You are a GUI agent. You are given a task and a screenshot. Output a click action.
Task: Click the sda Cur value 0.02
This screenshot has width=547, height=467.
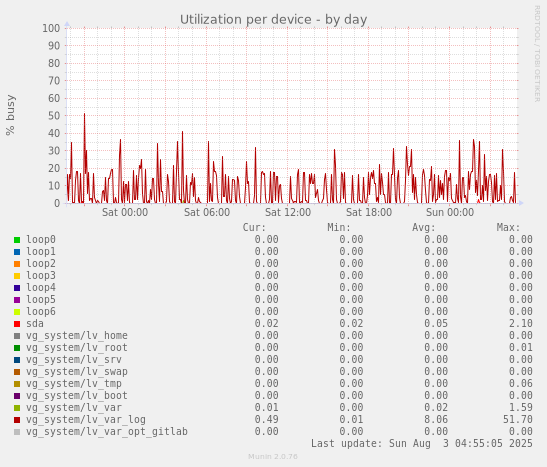click(267, 324)
